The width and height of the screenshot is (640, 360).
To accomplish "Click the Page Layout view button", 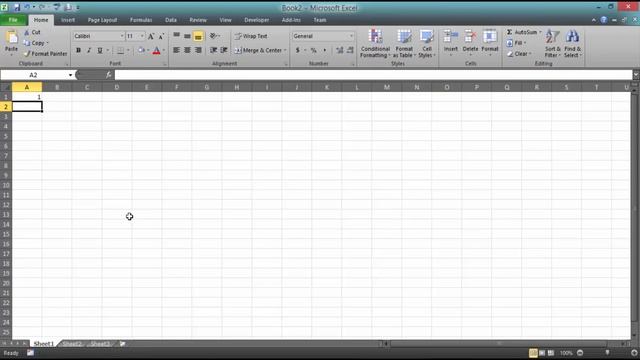I will (x=542, y=353).
